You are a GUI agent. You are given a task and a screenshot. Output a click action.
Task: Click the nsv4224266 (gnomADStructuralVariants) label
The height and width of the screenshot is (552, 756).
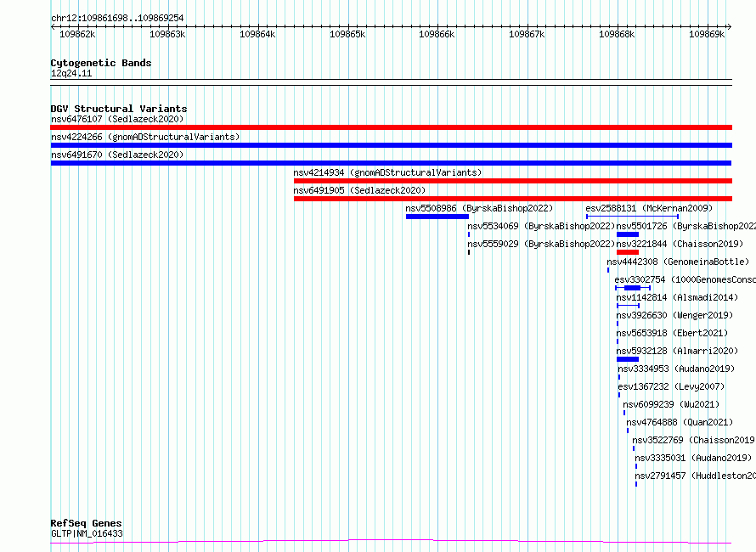(x=145, y=137)
